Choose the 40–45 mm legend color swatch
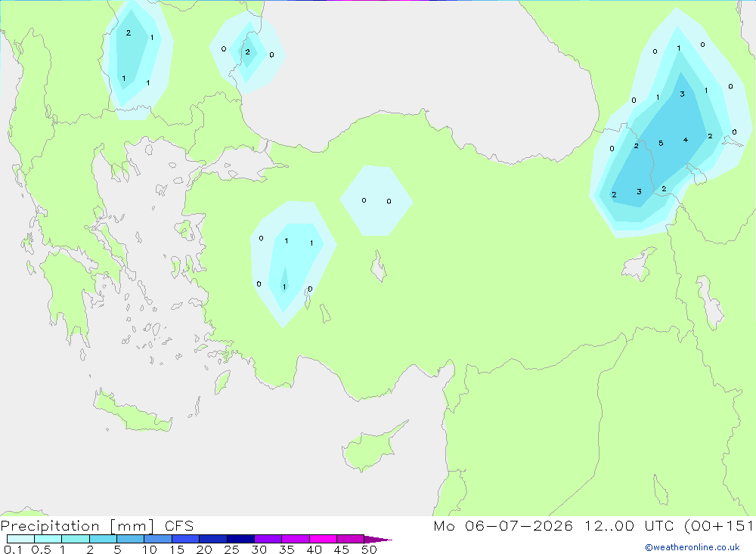The image size is (756, 554). point(323,539)
